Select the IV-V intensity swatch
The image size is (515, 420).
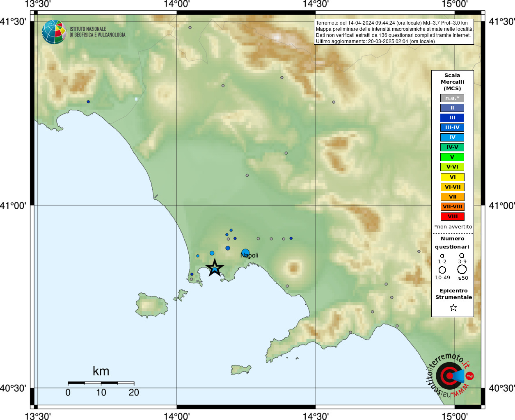452,147
